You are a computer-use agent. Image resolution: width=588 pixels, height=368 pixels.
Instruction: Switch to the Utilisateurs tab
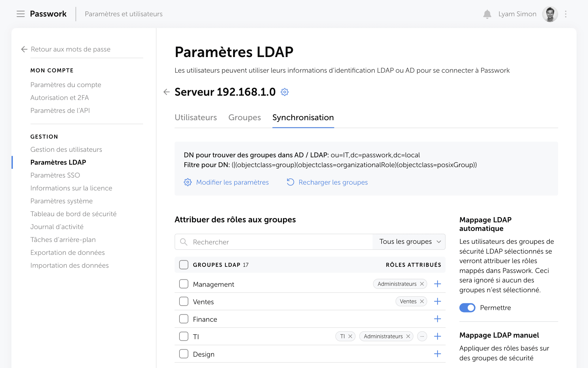196,117
